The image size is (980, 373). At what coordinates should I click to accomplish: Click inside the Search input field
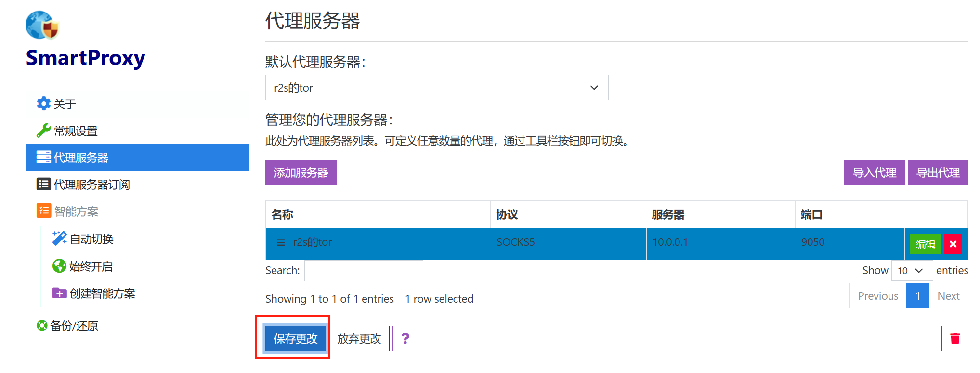tap(364, 271)
